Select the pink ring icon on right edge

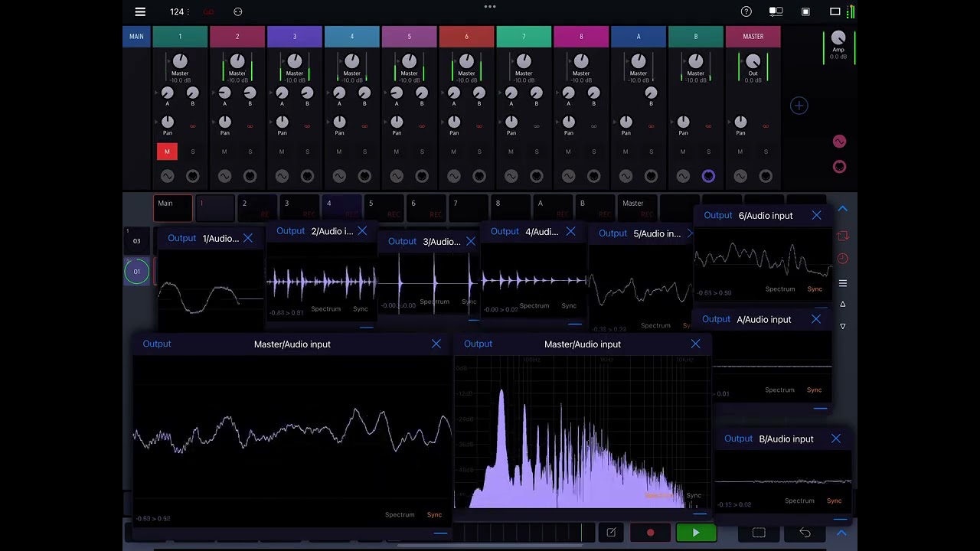tap(839, 166)
